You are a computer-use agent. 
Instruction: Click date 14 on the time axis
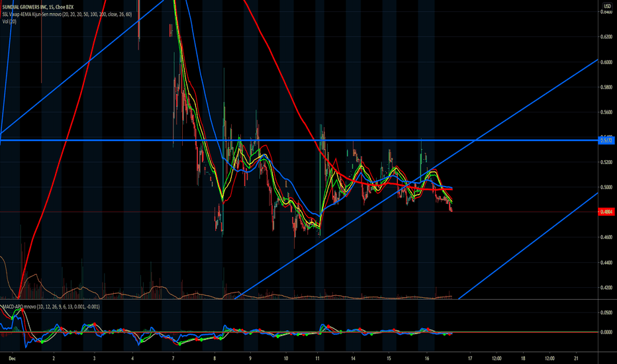[x=354, y=359]
